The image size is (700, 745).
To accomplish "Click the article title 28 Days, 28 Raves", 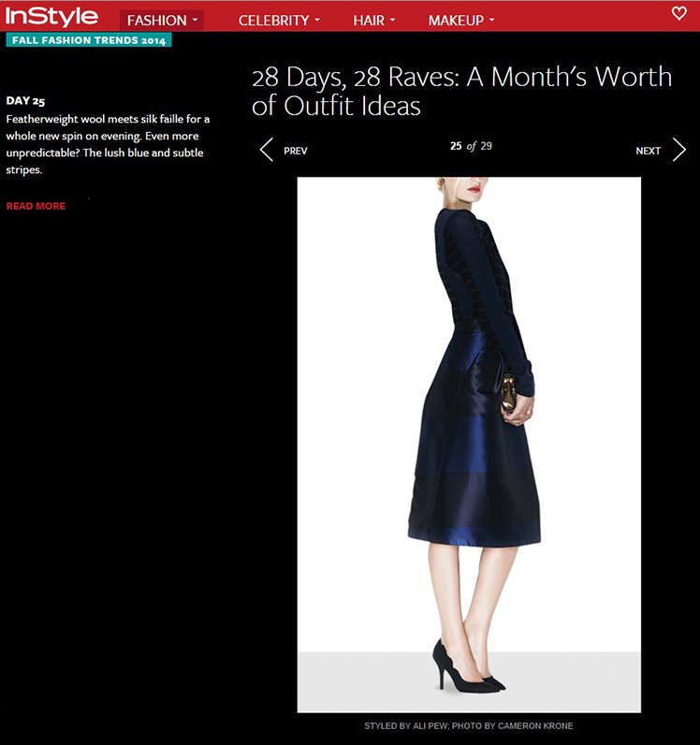I will pyautogui.click(x=461, y=91).
